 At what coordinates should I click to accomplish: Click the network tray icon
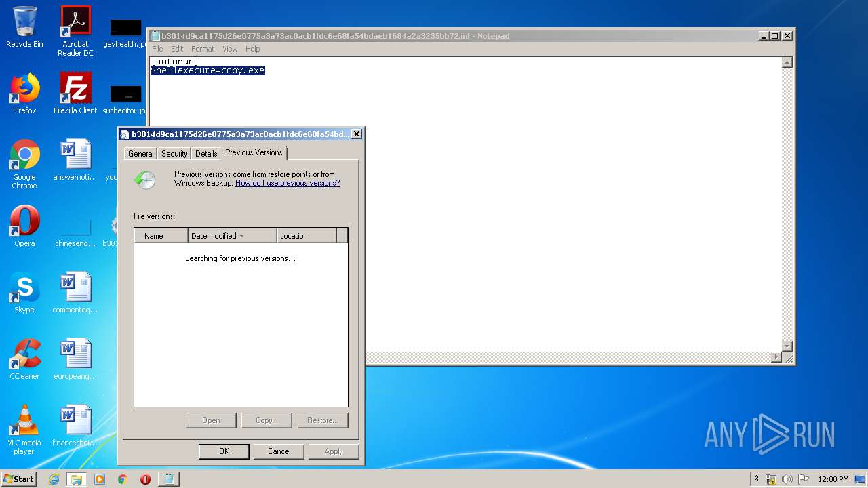point(771,479)
